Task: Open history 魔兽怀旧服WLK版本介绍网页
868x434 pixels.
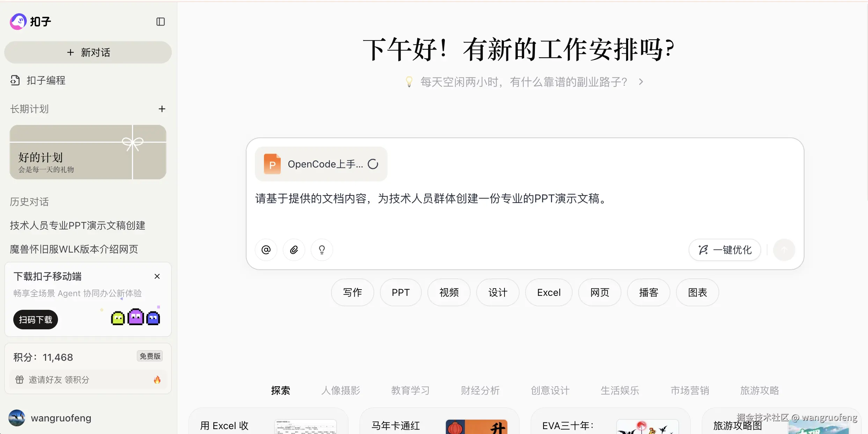Action: click(74, 249)
